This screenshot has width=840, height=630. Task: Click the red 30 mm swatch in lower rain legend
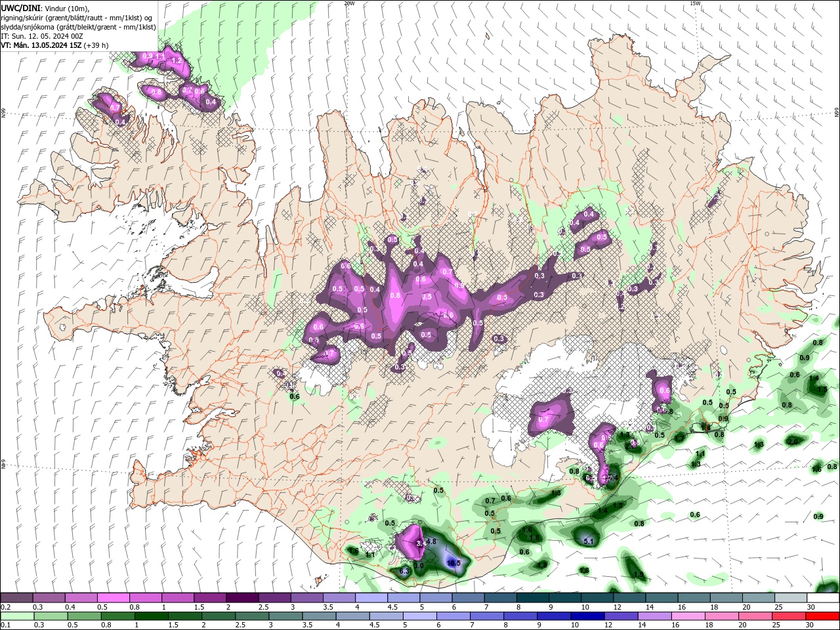pyautogui.click(x=823, y=616)
